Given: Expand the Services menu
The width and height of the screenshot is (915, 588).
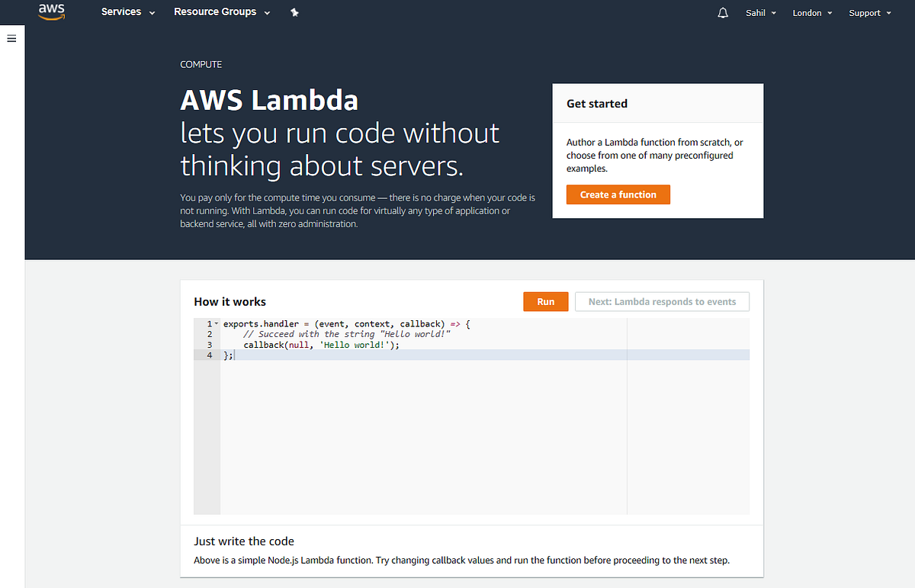Looking at the screenshot, I should (128, 12).
